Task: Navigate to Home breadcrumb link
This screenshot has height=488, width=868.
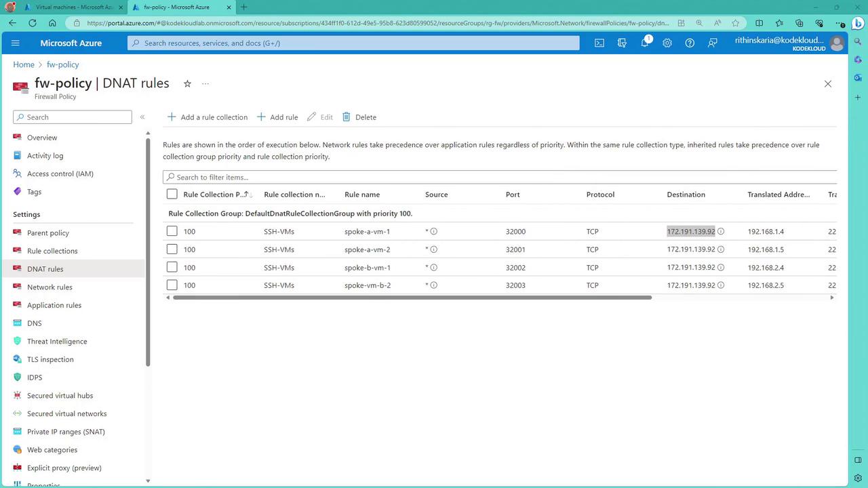Action: [x=24, y=64]
